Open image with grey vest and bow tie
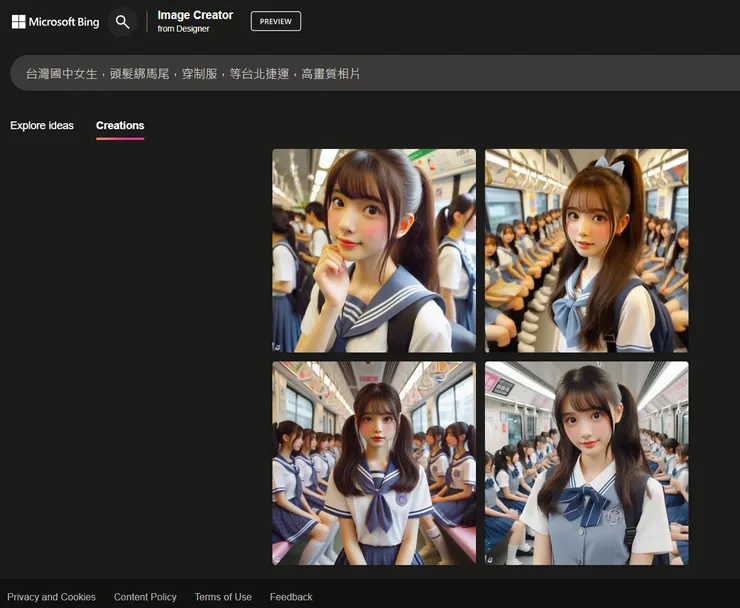740x608 pixels. click(586, 463)
